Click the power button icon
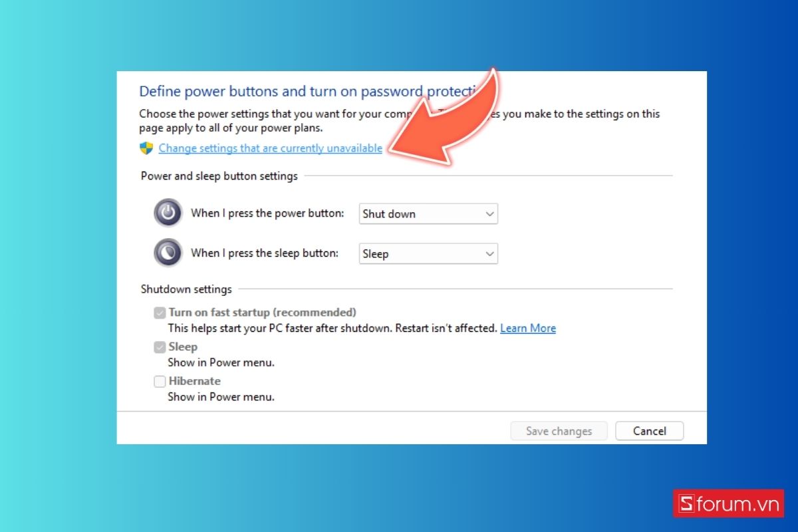Screen dimensions: 798x532 pos(168,213)
